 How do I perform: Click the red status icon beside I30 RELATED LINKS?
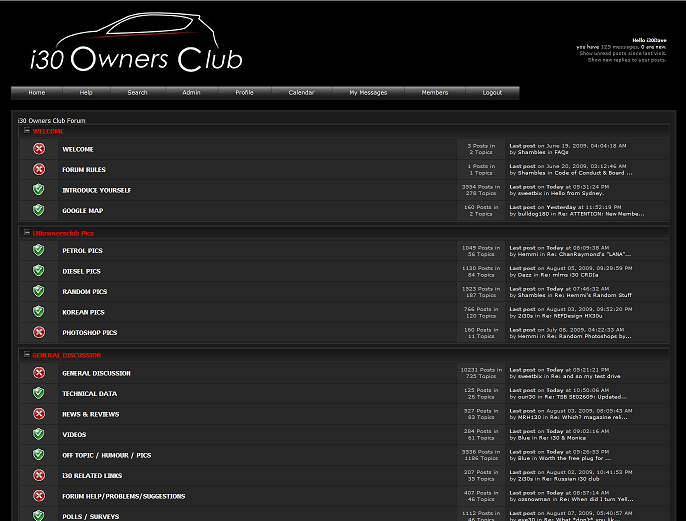point(39,475)
